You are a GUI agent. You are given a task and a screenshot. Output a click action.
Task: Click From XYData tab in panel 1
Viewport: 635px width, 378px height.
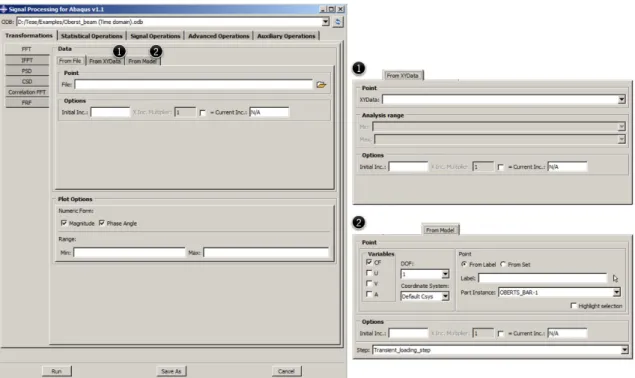402,75
